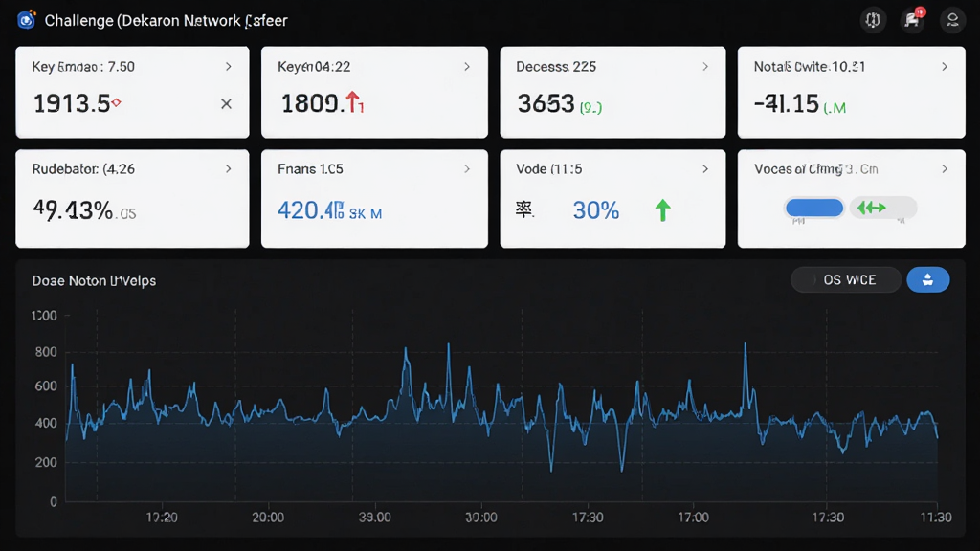Expand the Fnans 1.C5 card chevron
Viewport: 980px width, 551px height.
[x=467, y=169]
